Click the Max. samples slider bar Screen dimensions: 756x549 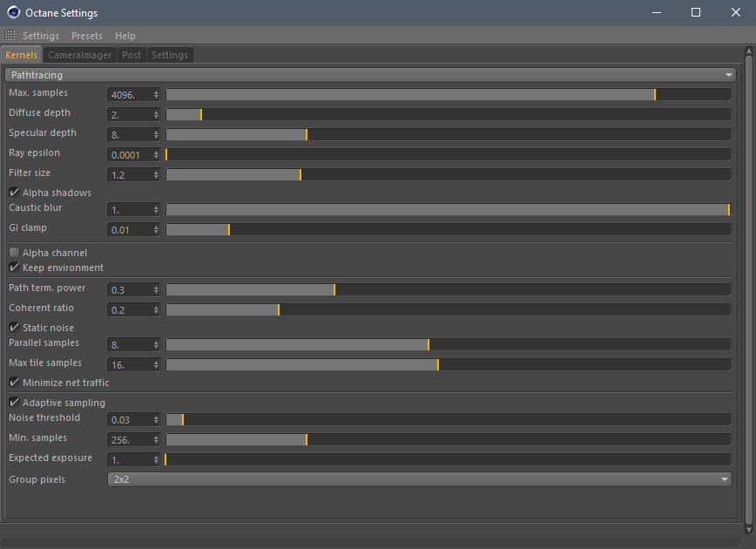pyautogui.click(x=449, y=95)
